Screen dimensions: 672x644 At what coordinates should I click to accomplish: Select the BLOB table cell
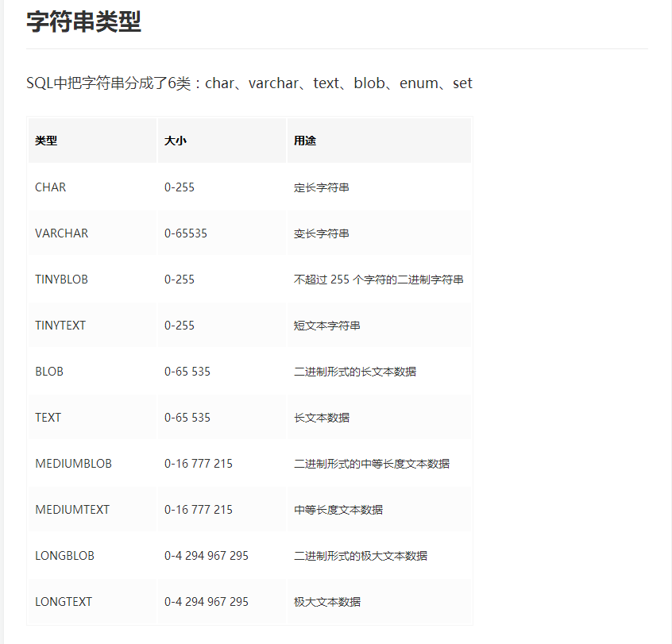point(48,371)
